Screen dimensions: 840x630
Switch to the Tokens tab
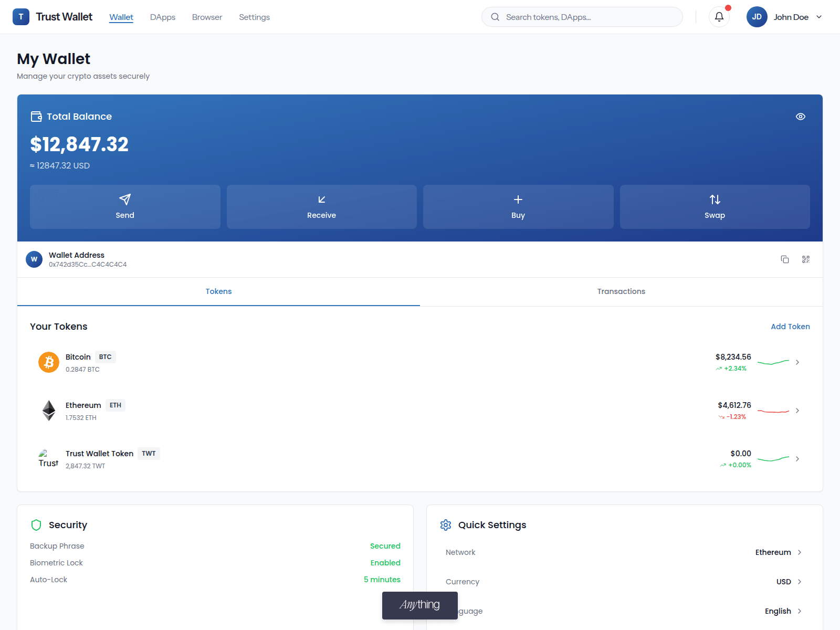218,291
